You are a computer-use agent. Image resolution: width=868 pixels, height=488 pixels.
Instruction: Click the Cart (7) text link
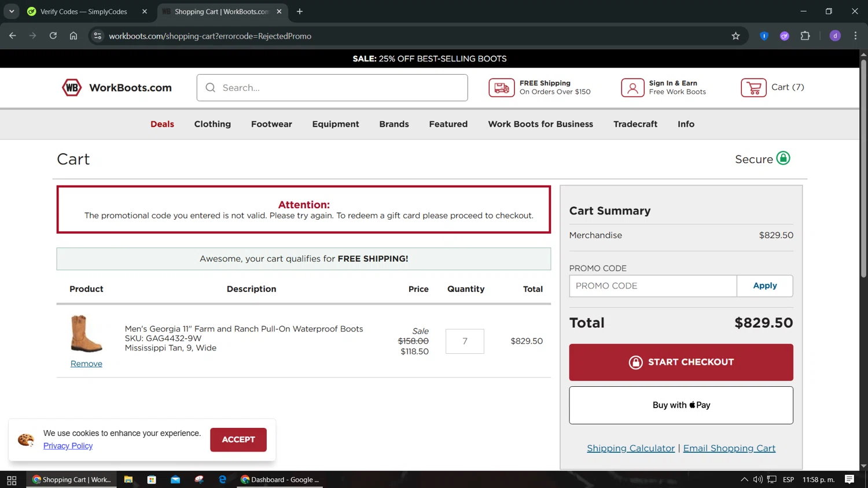coord(788,87)
